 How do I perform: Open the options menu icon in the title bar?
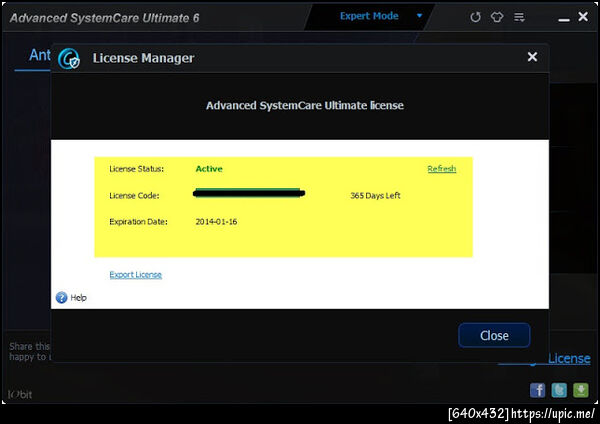coord(519,17)
